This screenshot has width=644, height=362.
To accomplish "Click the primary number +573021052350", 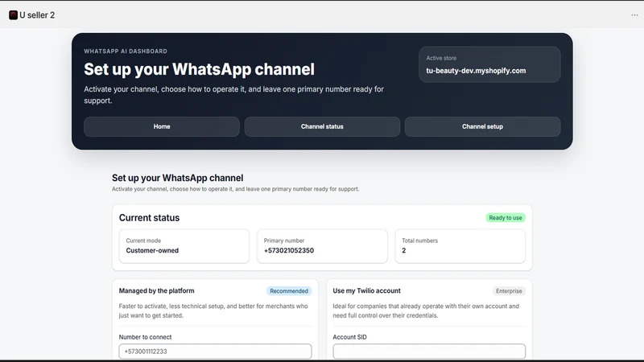I will pyautogui.click(x=289, y=250).
